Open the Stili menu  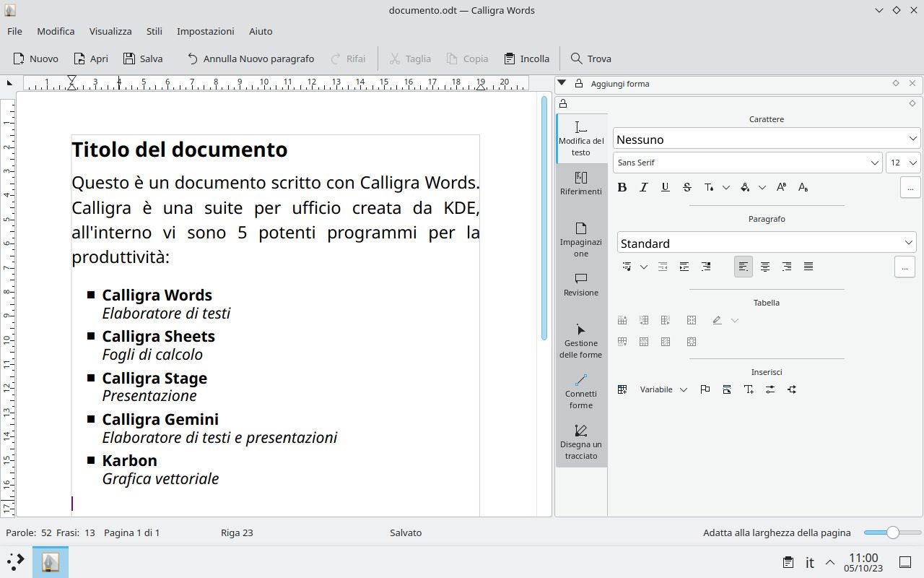(x=154, y=31)
